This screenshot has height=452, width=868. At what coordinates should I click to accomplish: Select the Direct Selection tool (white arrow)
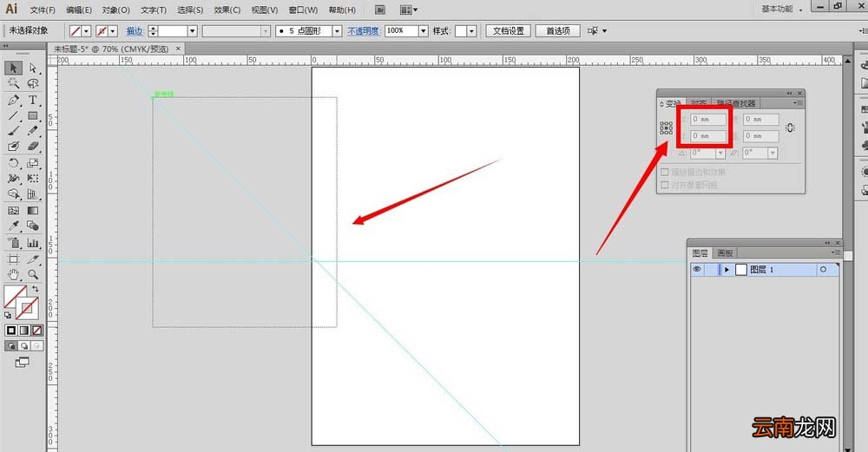tap(33, 68)
